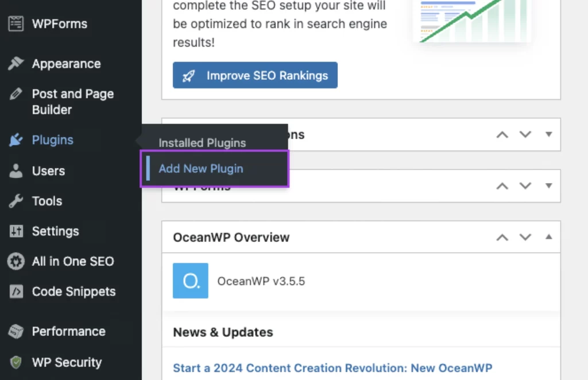This screenshot has height=380, width=588.
Task: Open the 2024 Content Creation Revolution link
Action: 332,368
